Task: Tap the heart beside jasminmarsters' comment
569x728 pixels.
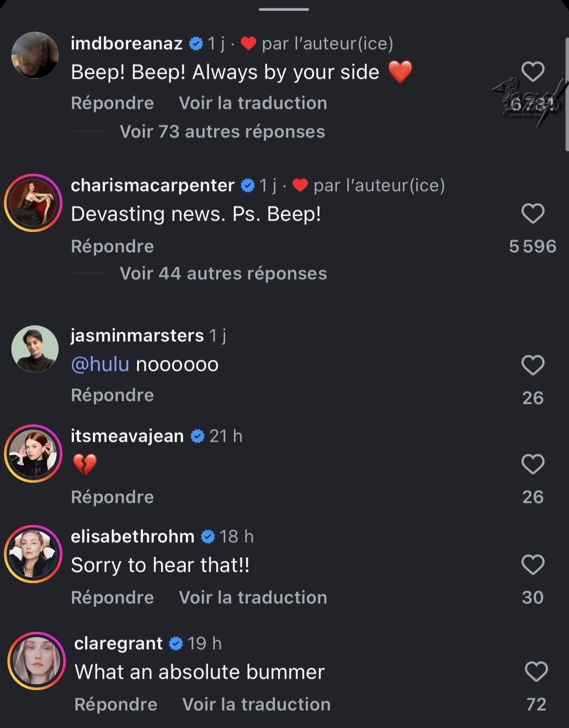Action: [x=533, y=365]
